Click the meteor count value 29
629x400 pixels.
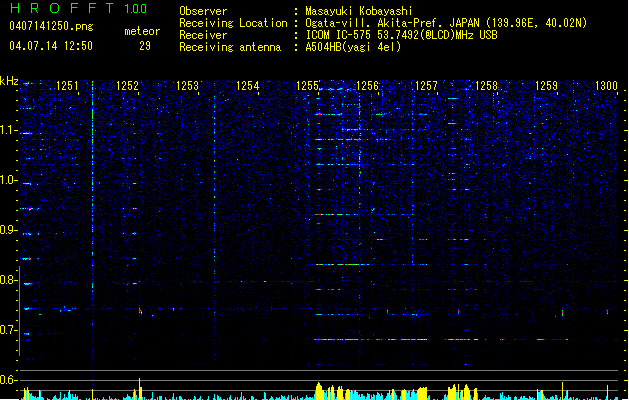coord(145,46)
